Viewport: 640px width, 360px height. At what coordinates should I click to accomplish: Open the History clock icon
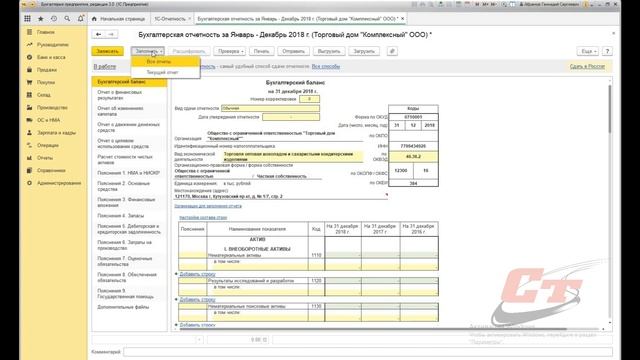pos(54,19)
